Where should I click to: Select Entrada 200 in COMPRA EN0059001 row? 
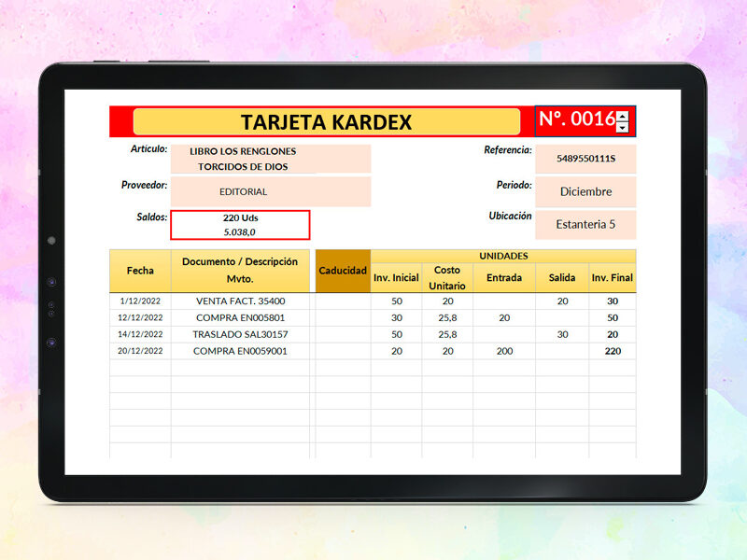point(504,351)
